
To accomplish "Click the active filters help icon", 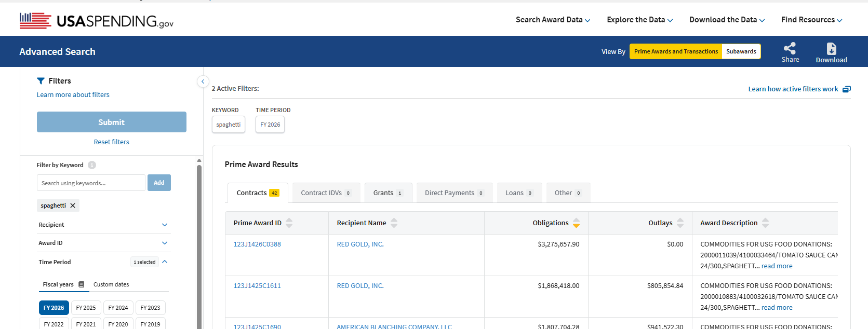I will point(847,89).
